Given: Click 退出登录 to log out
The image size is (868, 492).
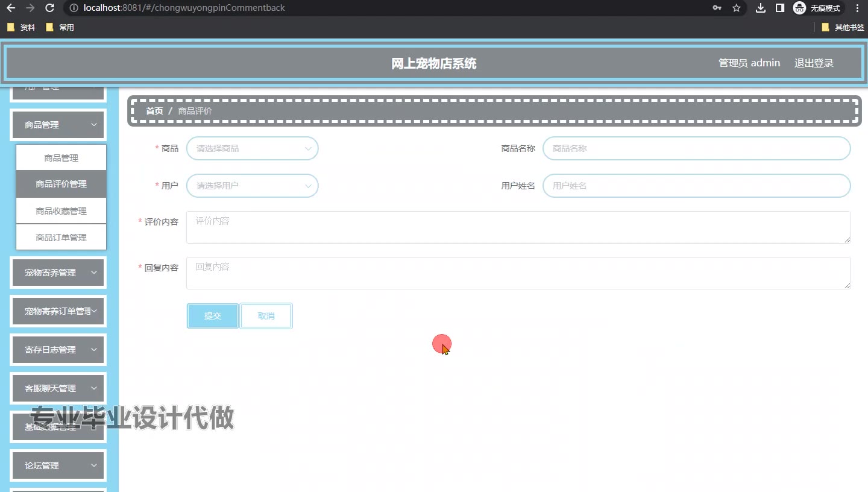Looking at the screenshot, I should click(x=814, y=63).
